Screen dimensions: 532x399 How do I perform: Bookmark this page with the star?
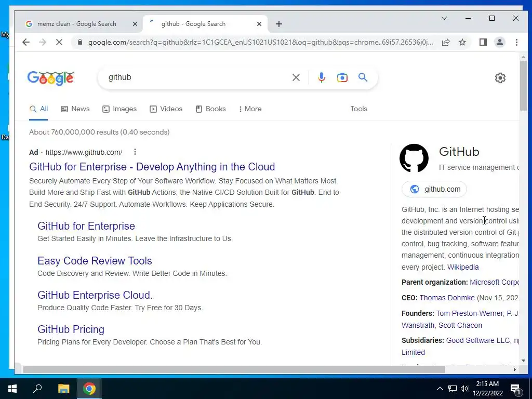coord(462,42)
